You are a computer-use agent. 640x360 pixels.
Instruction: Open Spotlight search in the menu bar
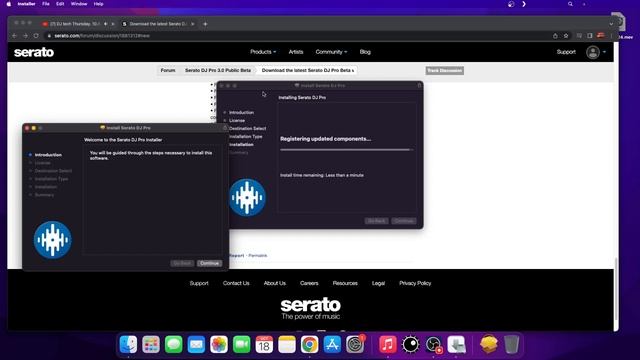(x=570, y=4)
